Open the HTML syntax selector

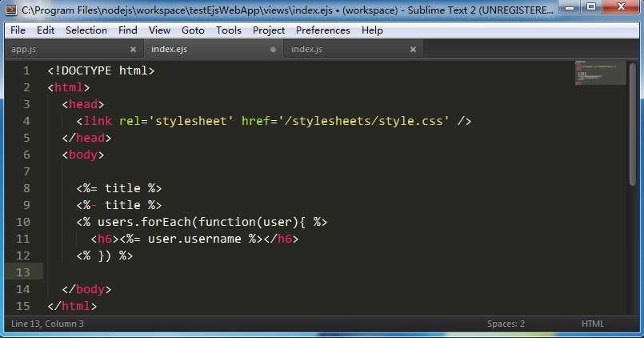pyautogui.click(x=593, y=324)
